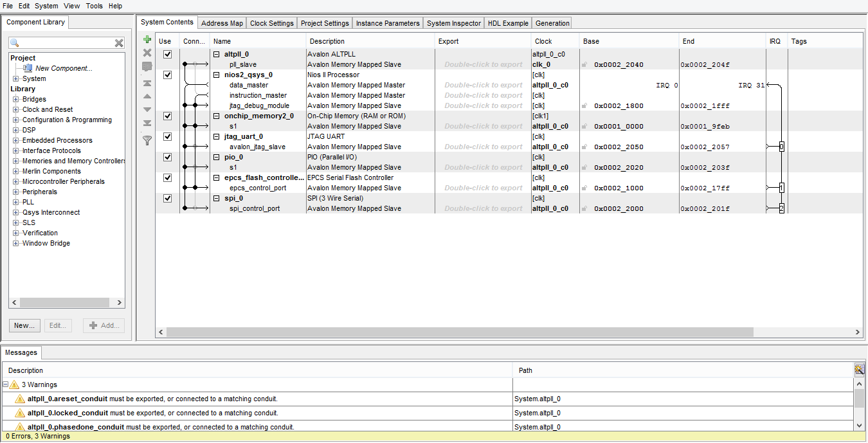
Task: Click lock icon beside base 0x0001_0000
Action: pyautogui.click(x=584, y=126)
